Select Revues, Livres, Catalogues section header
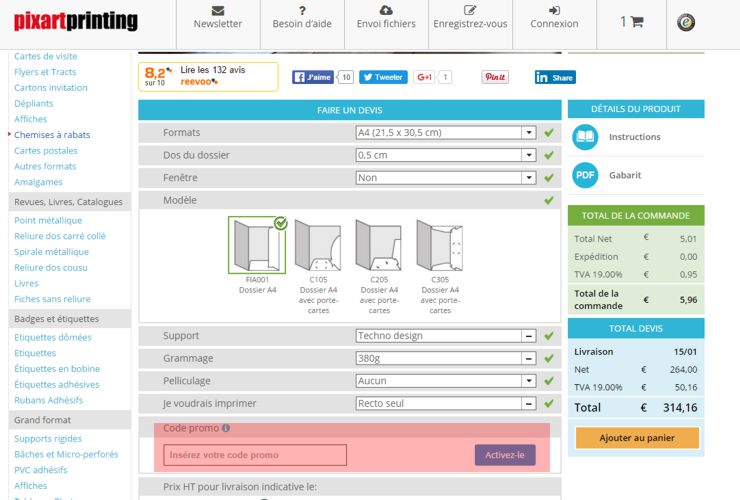This screenshot has width=740, height=500. (x=69, y=202)
